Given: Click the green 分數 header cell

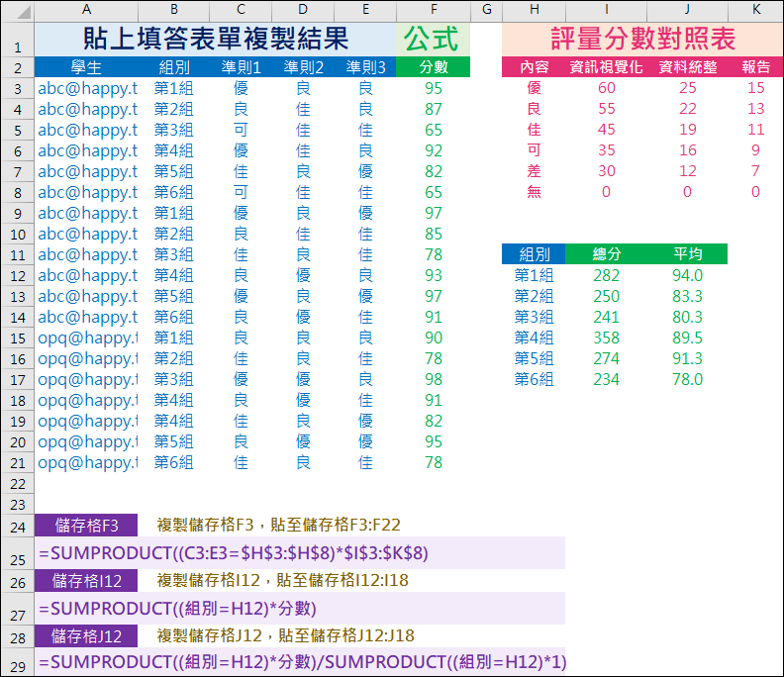Looking at the screenshot, I should [x=433, y=67].
